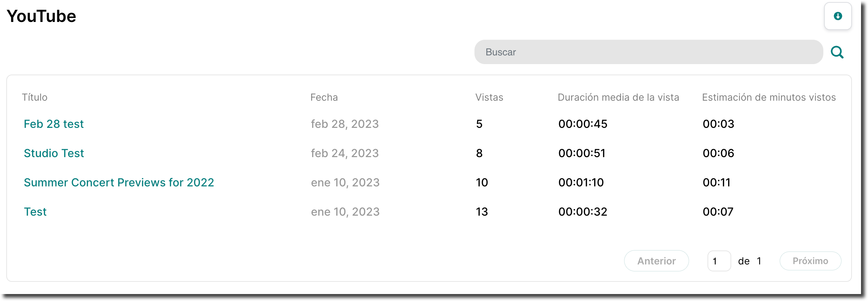
Task: Sort by the Título column header
Action: click(35, 97)
